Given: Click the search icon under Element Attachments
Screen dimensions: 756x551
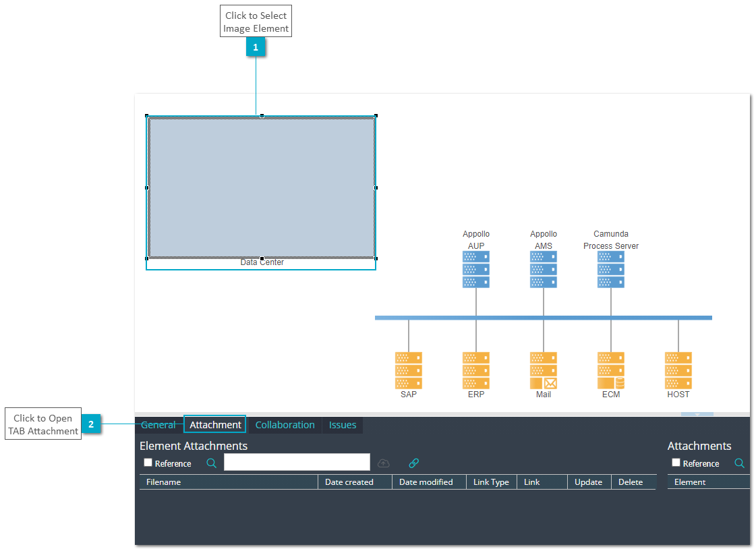Looking at the screenshot, I should click(211, 463).
